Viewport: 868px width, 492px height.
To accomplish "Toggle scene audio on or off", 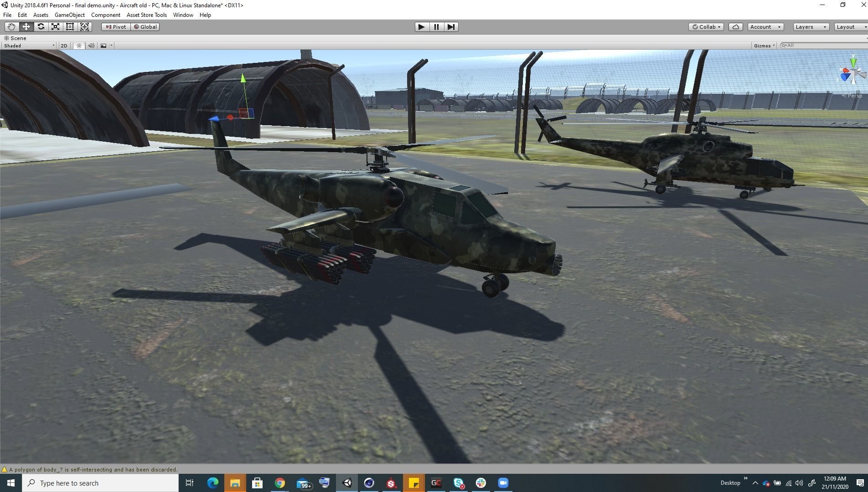I will click(x=91, y=46).
